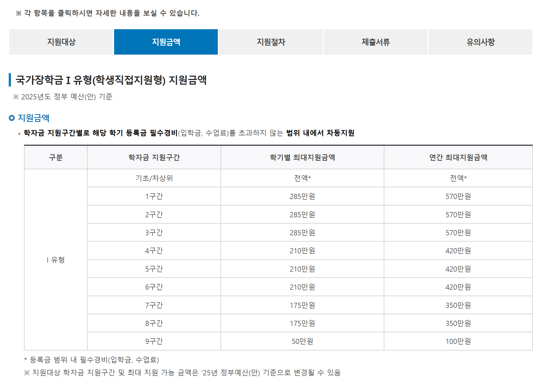Click the 국가장학금 I유형 지원금액 title
541x392 pixels.
111,80
